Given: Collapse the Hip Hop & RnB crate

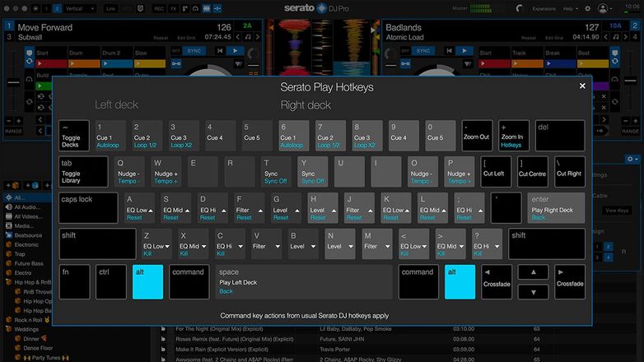Looking at the screenshot, I should tap(8, 282).
